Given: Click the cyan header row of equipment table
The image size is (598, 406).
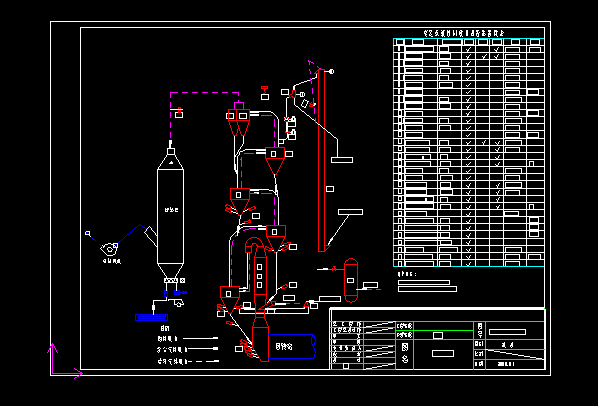Looking at the screenshot, I should 468,42.
